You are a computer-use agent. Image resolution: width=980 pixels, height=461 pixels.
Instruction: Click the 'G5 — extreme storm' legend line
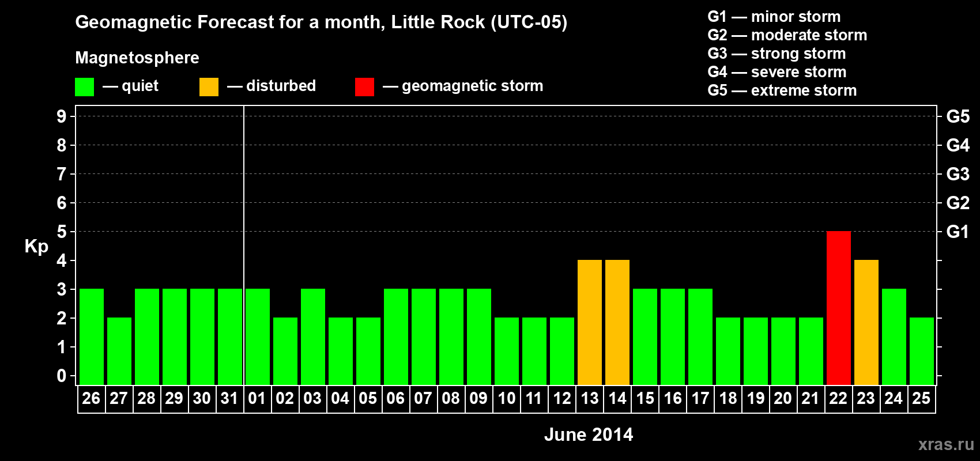click(782, 90)
